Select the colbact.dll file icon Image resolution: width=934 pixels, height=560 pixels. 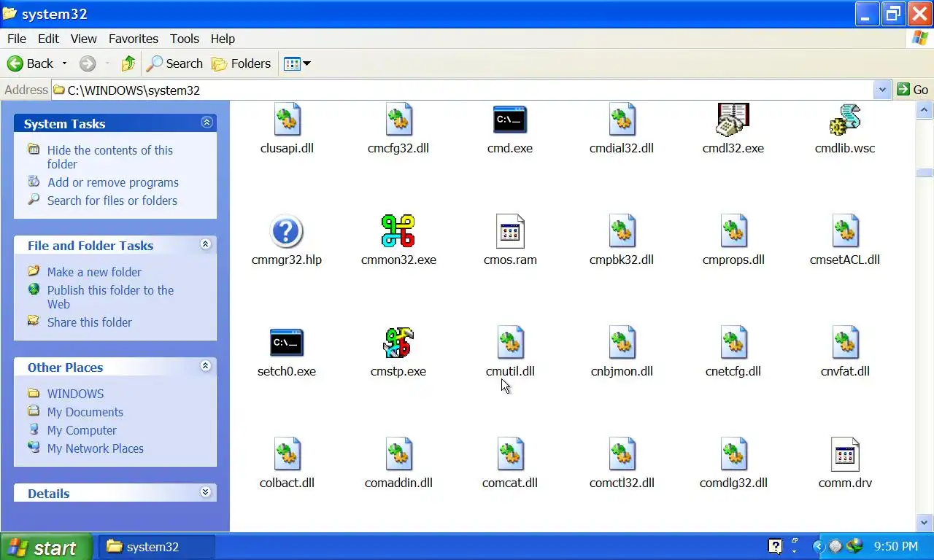coord(287,454)
